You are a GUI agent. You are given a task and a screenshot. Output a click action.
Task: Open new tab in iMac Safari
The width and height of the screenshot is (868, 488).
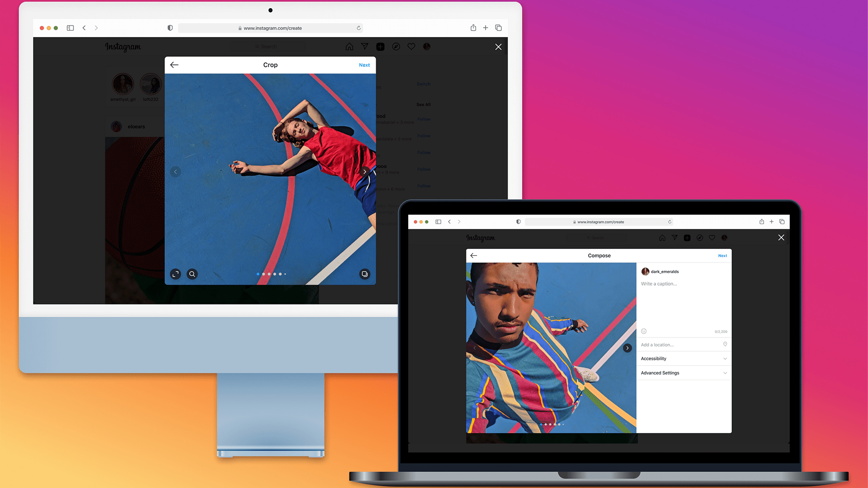(486, 28)
